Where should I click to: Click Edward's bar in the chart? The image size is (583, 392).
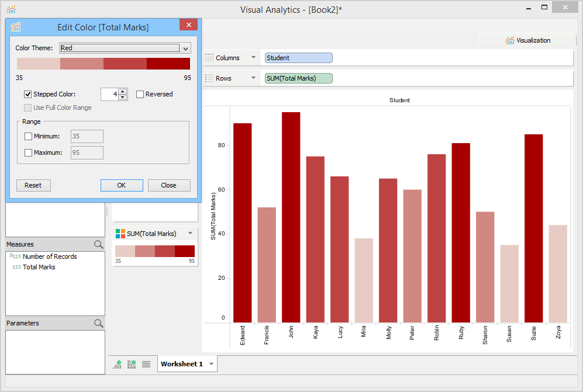(243, 223)
